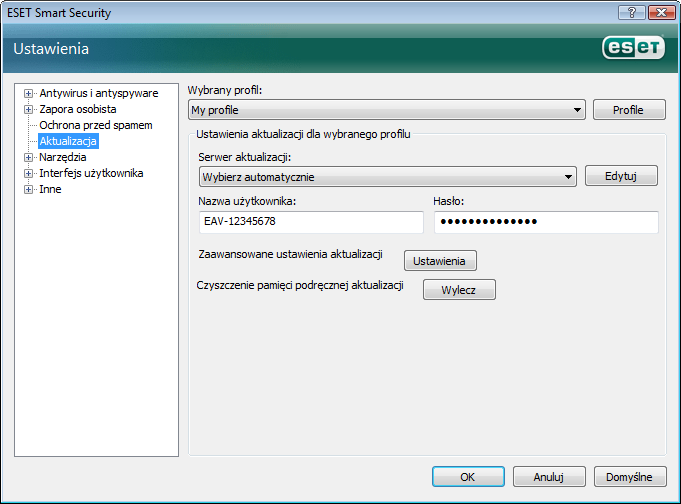Select Inne in the settings tree

click(50, 189)
